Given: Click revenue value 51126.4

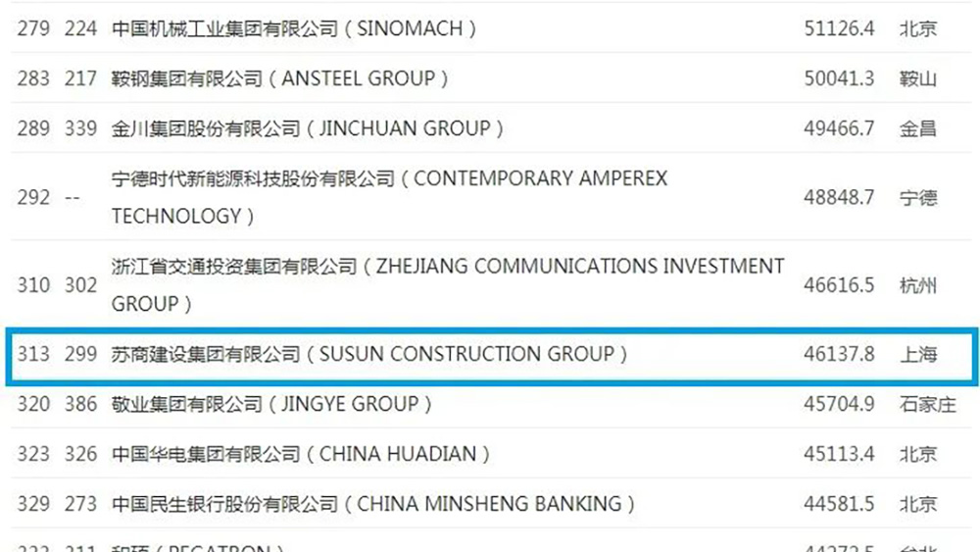Looking at the screenshot, I should point(838,28).
